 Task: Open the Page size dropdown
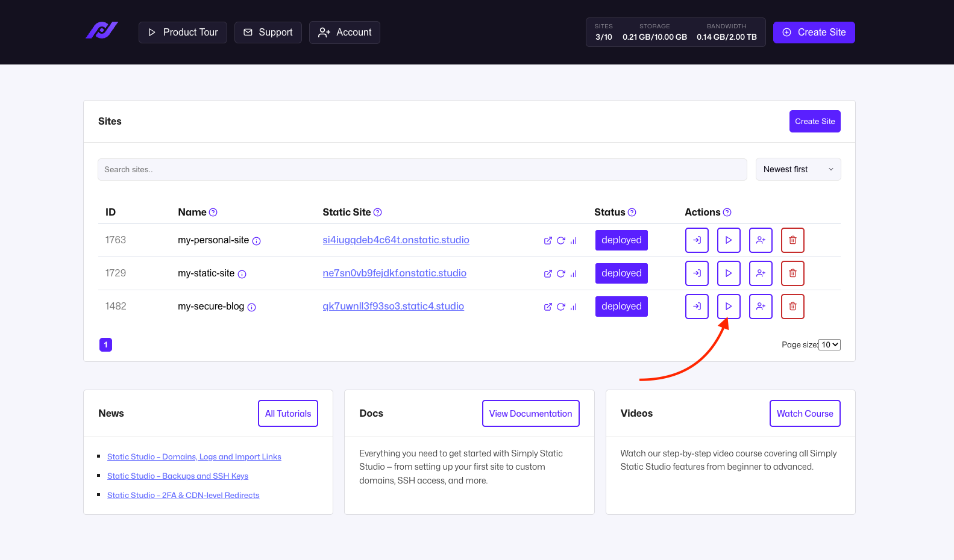point(829,345)
